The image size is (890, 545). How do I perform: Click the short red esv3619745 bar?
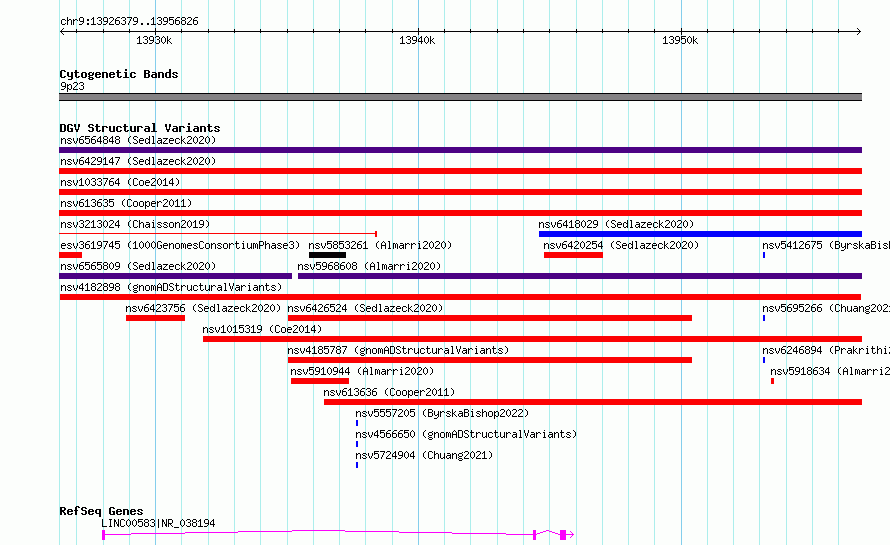(x=70, y=255)
